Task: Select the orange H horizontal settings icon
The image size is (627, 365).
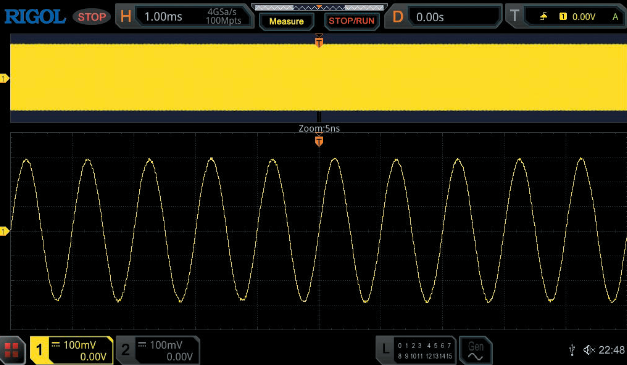Action: click(126, 16)
